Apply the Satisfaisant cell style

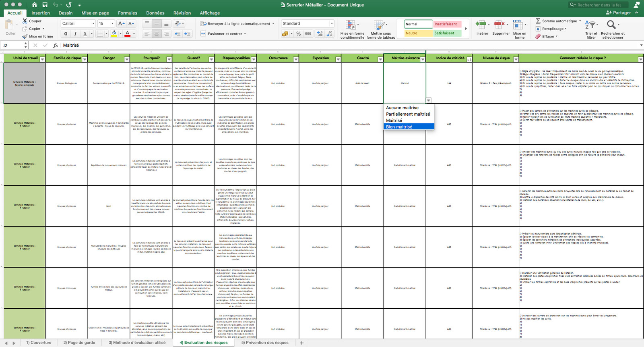pyautogui.click(x=447, y=33)
